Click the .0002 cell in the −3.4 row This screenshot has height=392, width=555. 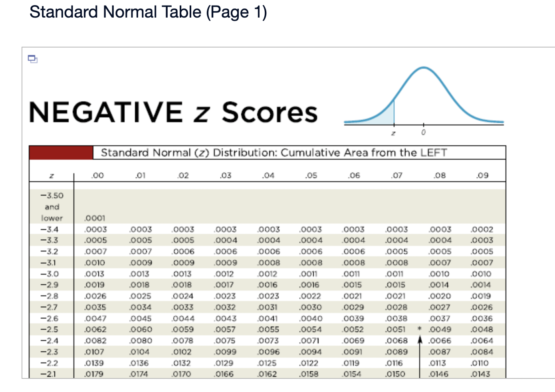tap(482, 229)
